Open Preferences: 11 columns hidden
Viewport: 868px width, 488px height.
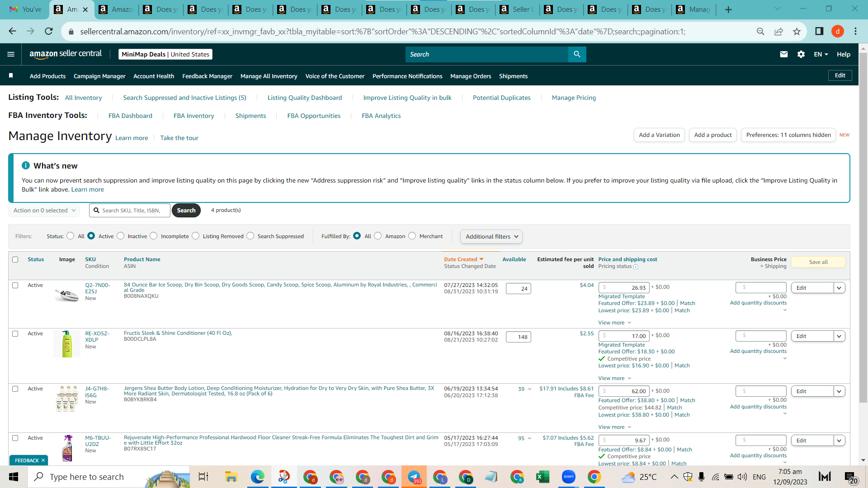[788, 135]
